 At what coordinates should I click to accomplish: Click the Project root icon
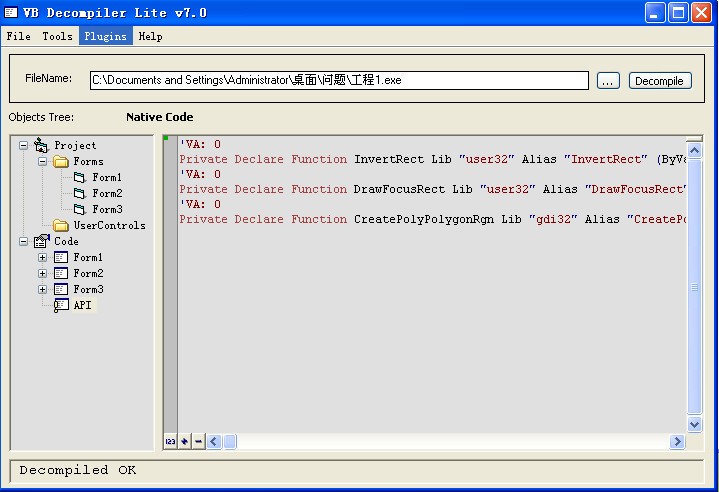pyautogui.click(x=41, y=145)
